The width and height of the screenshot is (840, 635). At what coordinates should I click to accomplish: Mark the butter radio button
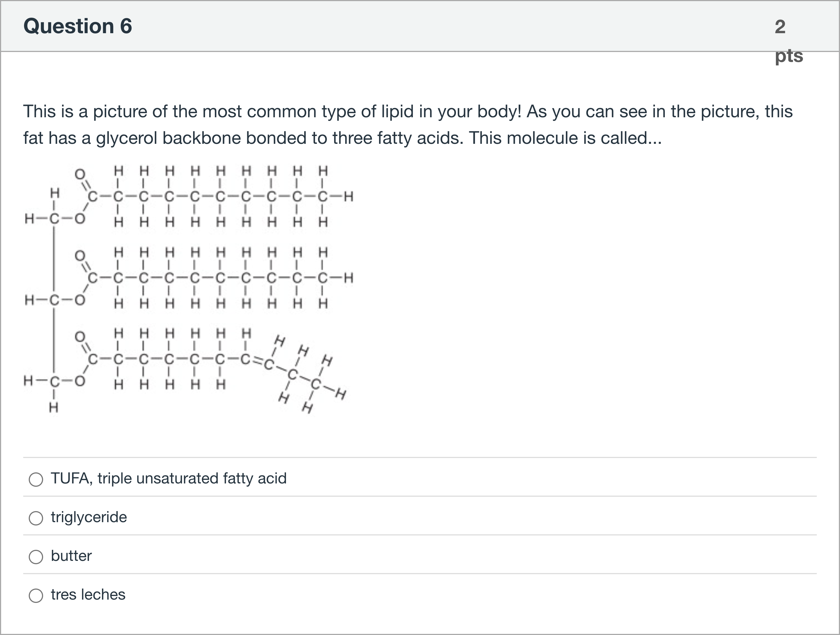[36, 557]
